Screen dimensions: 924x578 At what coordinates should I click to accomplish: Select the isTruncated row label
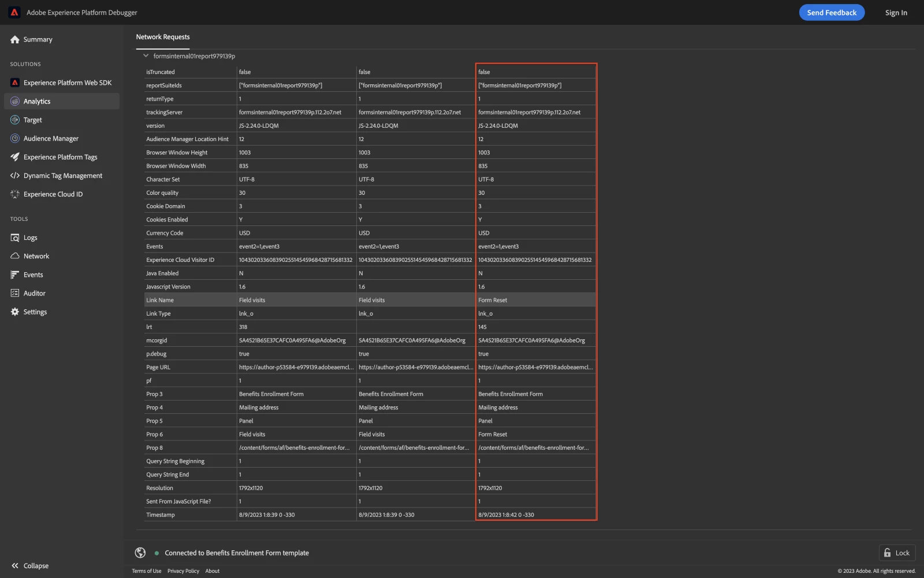[160, 72]
